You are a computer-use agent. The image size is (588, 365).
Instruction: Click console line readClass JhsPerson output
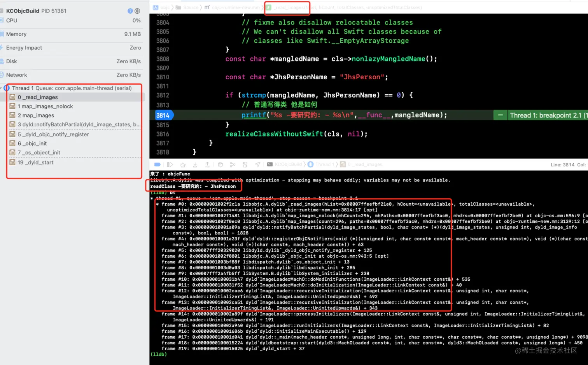coord(193,187)
